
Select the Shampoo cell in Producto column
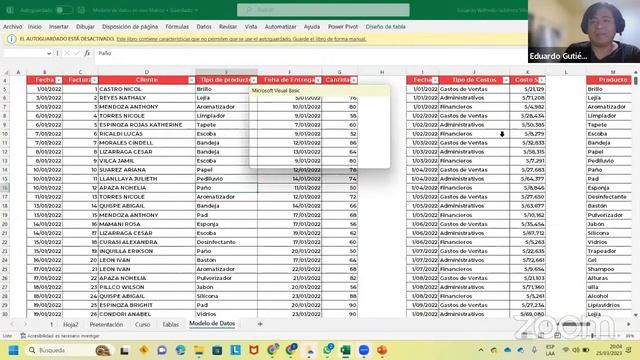(x=609, y=269)
